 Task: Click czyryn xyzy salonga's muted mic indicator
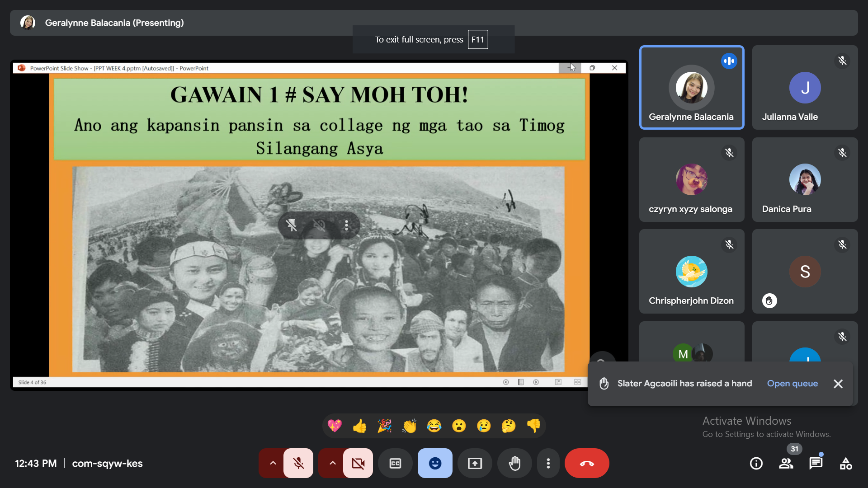coord(729,153)
